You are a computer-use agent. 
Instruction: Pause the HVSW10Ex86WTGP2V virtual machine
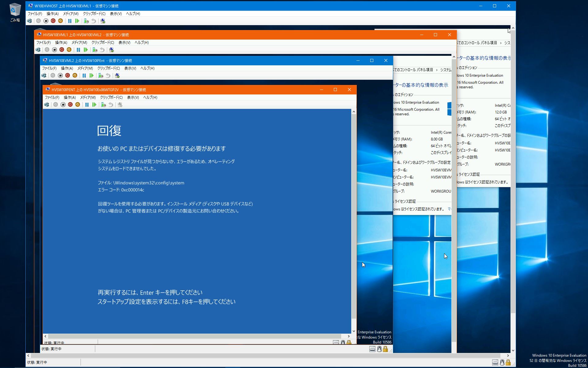click(87, 105)
